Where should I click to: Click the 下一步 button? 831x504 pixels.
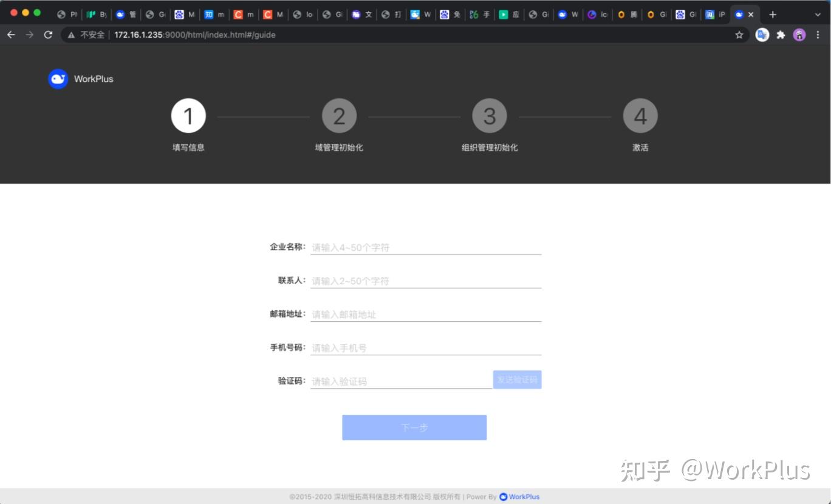pyautogui.click(x=414, y=427)
